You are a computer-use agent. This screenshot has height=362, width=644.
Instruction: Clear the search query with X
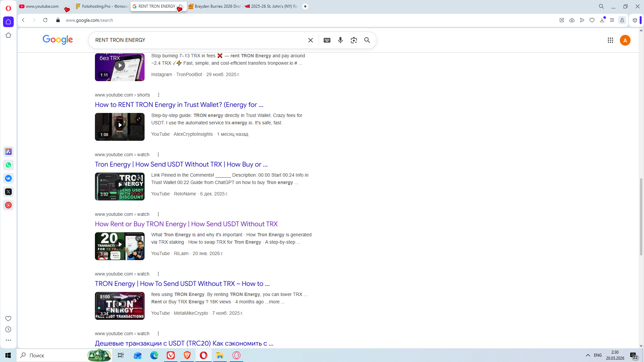(x=311, y=40)
